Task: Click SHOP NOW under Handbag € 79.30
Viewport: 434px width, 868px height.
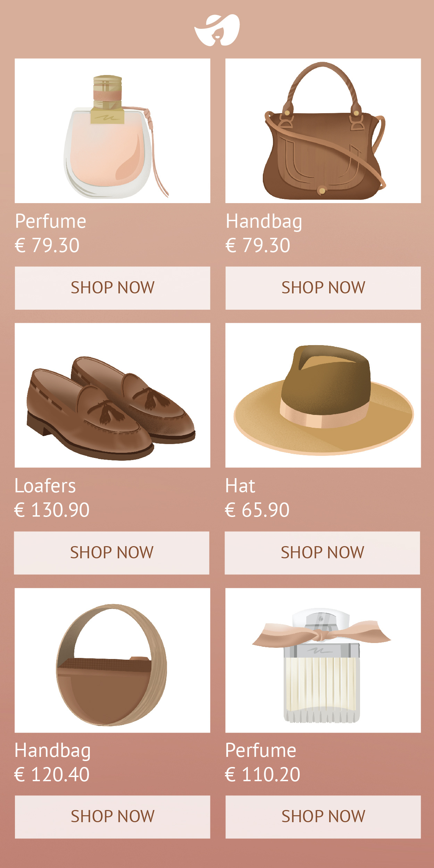Action: [323, 288]
